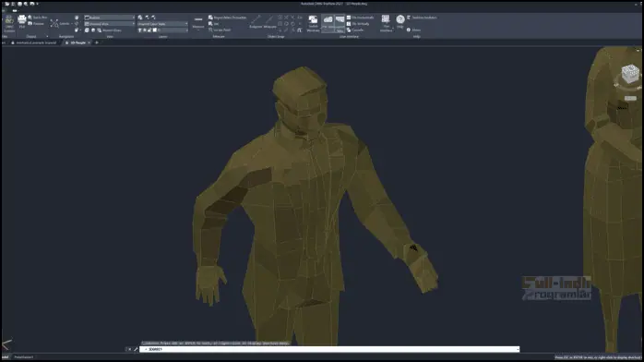Screen dimensions: 644x362
Task: Switch to the 3D People drawing tab
Action: coord(78,42)
